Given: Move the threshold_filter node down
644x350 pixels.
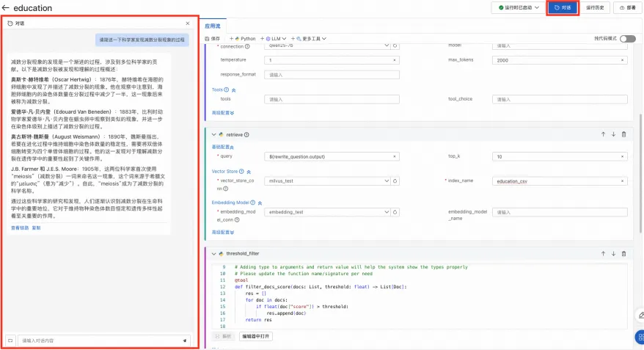Looking at the screenshot, I should click(613, 253).
